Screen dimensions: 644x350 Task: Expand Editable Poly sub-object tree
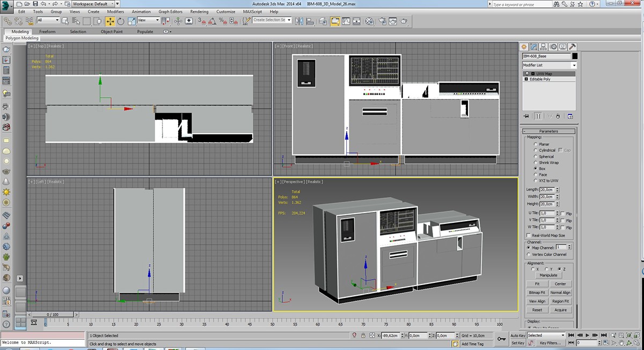pyautogui.click(x=526, y=79)
